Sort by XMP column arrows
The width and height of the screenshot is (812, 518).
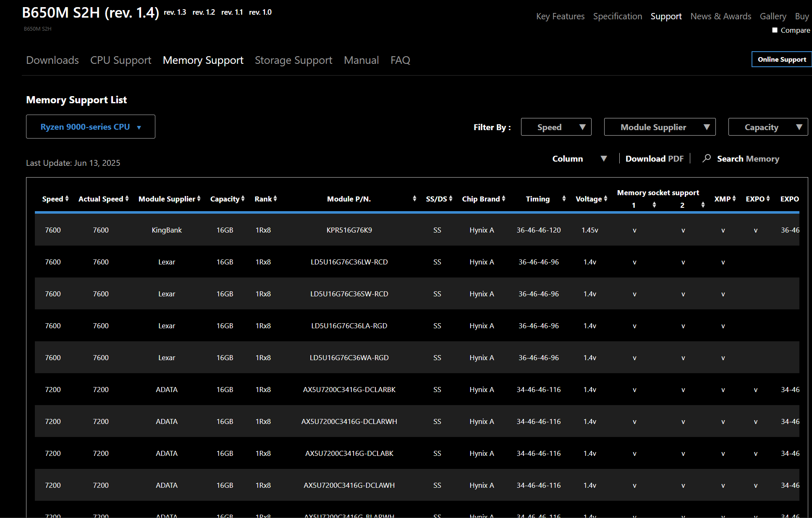point(734,199)
